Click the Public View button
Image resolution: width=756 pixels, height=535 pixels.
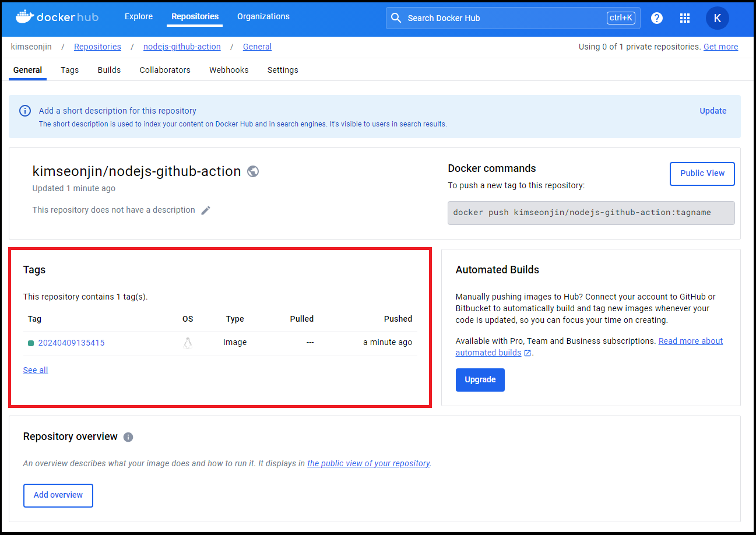702,174
